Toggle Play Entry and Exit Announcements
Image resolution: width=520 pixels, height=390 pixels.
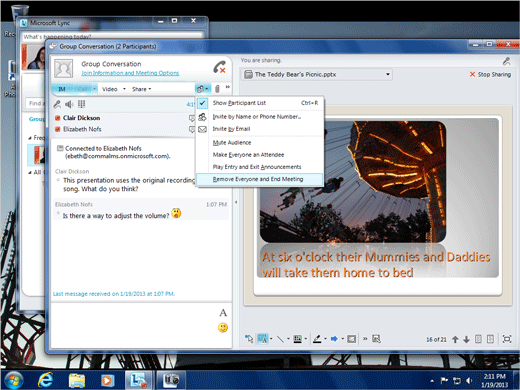[x=257, y=167]
